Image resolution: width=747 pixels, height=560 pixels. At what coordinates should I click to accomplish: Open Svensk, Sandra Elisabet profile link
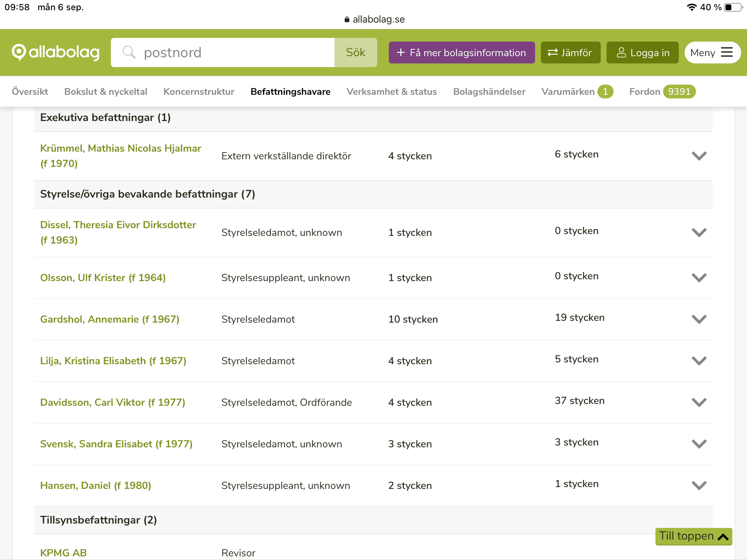116,444
